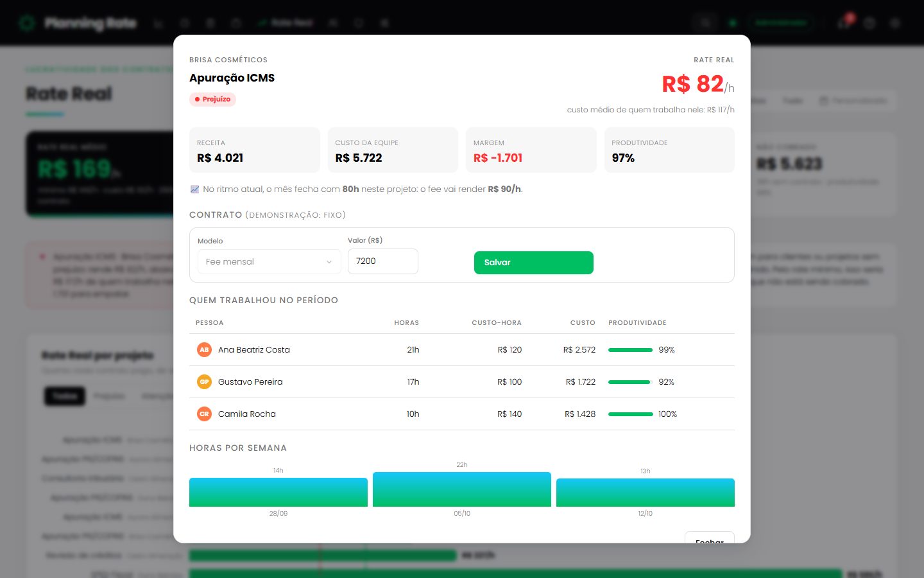Click the Receita card showing R$ 4.021
Image resolution: width=924 pixels, height=578 pixels.
[255, 150]
